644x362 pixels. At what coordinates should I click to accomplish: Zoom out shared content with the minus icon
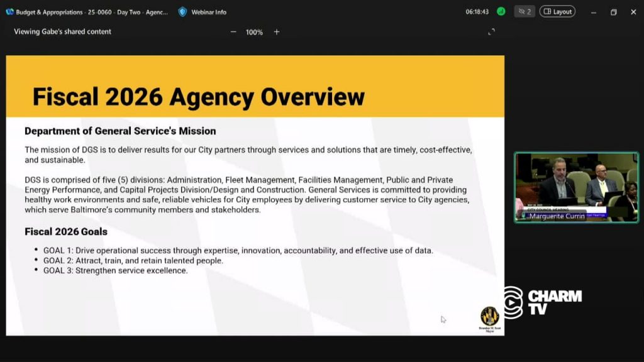tap(233, 31)
